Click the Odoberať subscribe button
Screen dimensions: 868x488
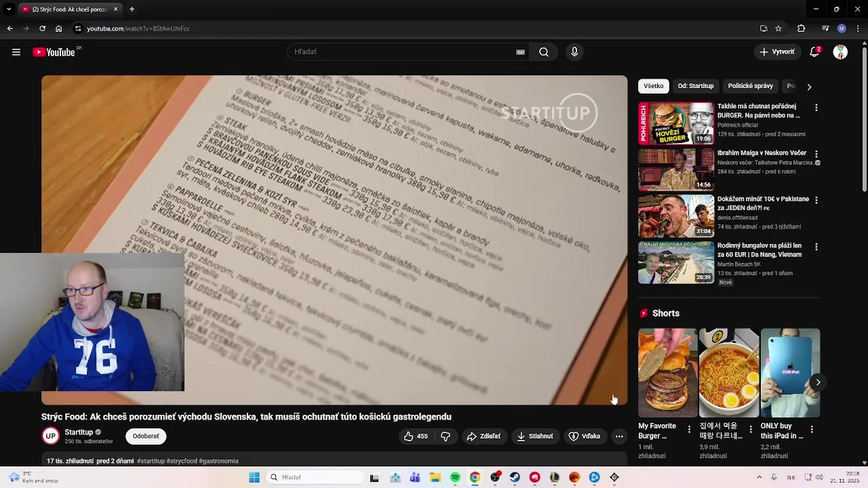click(146, 436)
